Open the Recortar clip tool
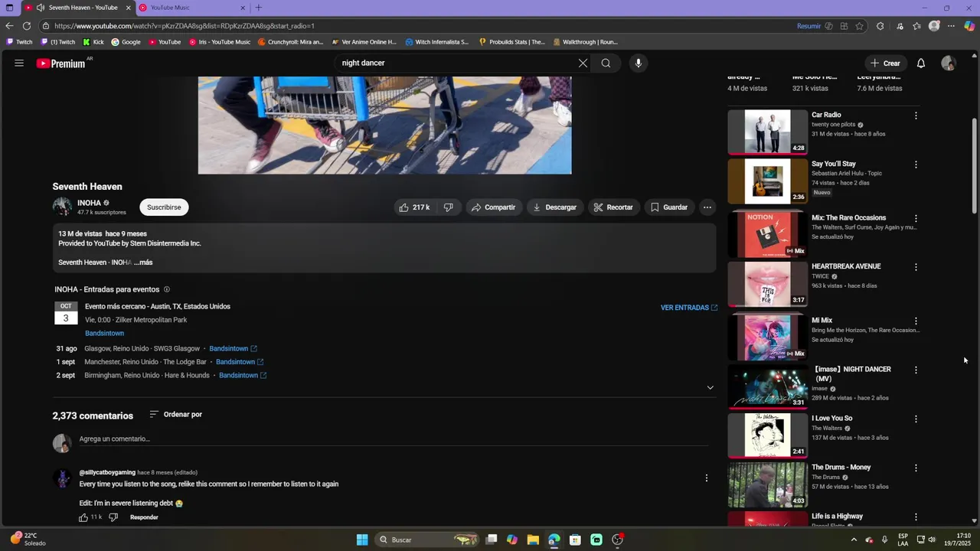This screenshot has width=980, height=551. coord(614,207)
